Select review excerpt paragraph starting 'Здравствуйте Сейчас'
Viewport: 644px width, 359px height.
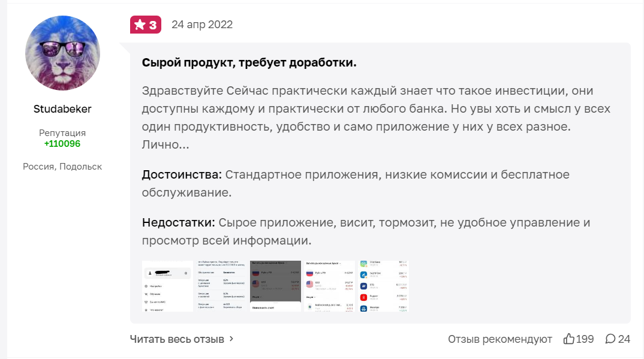(x=376, y=117)
